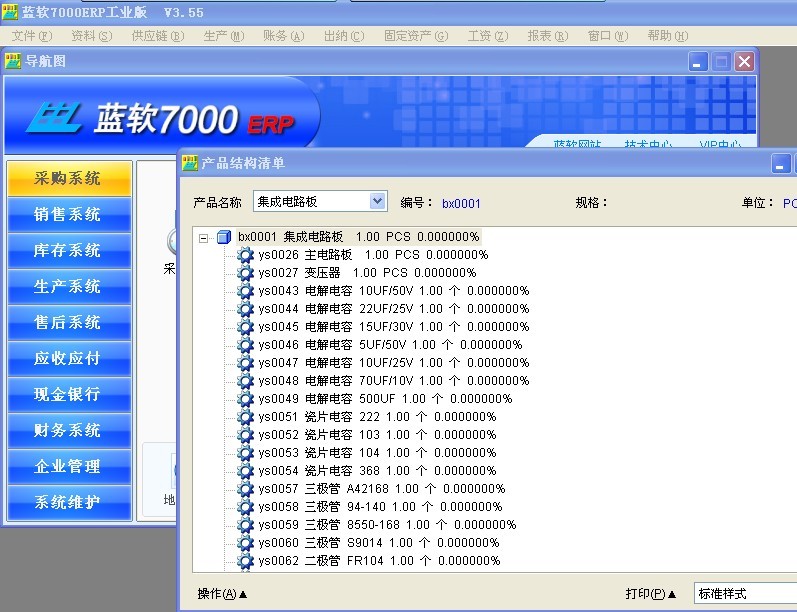
Task: Select the 销售系统 navigation button
Action: pyautogui.click(x=70, y=215)
